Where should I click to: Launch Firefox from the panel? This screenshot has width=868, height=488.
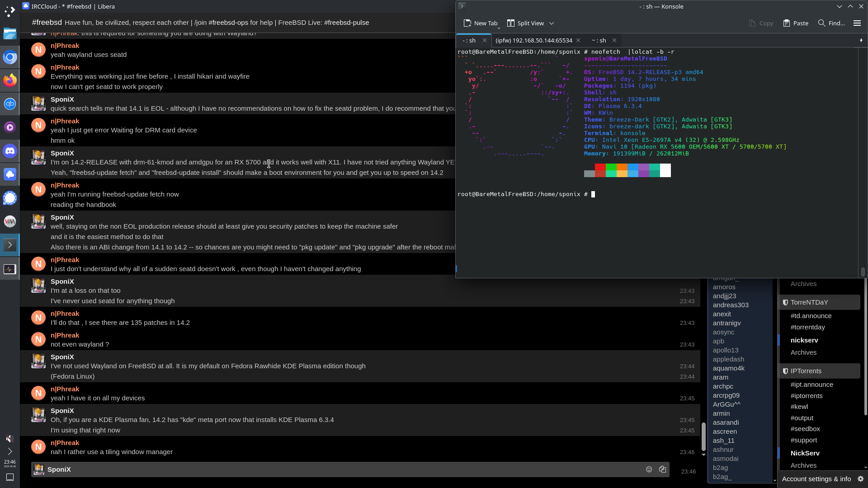pyautogui.click(x=10, y=80)
